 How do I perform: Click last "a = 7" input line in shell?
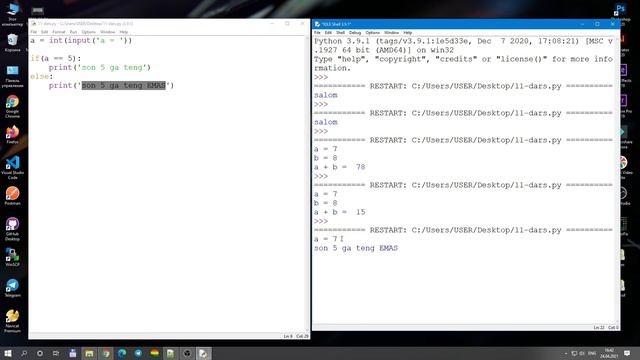click(326, 239)
